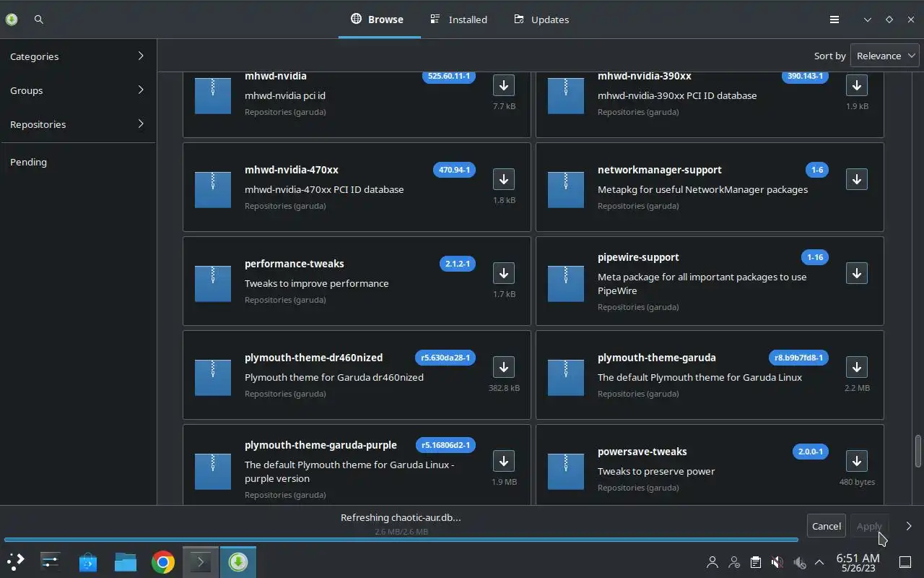Click the Apply button
Viewport: 924px width, 578px height.
point(869,526)
